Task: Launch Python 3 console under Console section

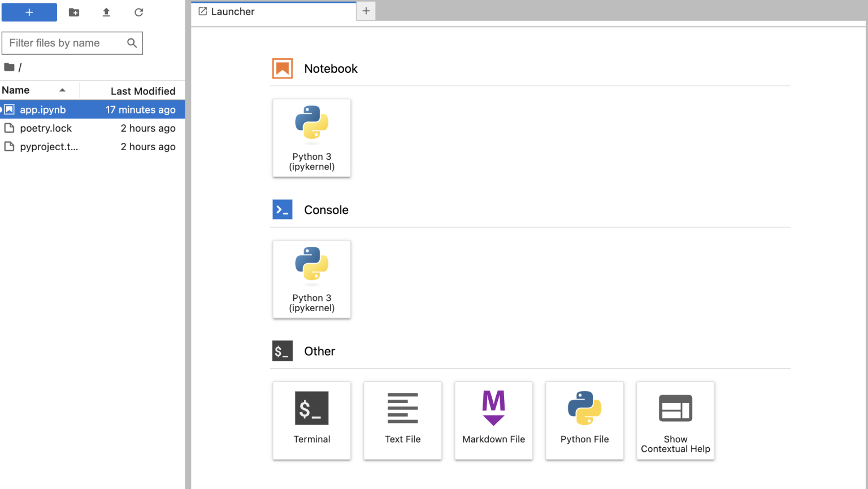Action: 312,279
